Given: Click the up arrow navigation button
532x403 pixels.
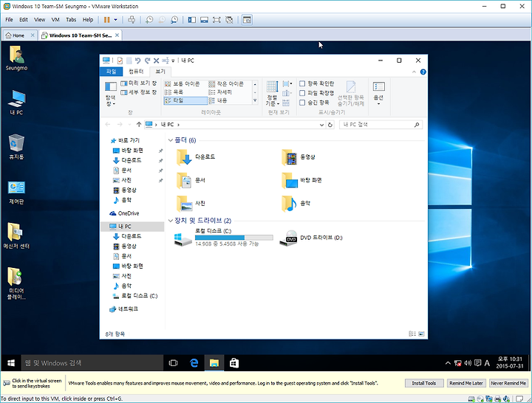Looking at the screenshot, I should (139, 125).
